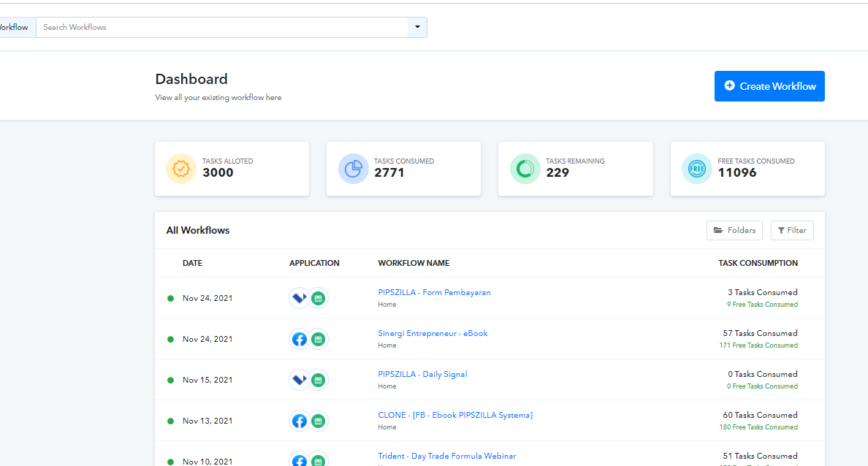
Task: Click first app icon in PIPSZILLA - Daily Signal row
Action: (300, 381)
